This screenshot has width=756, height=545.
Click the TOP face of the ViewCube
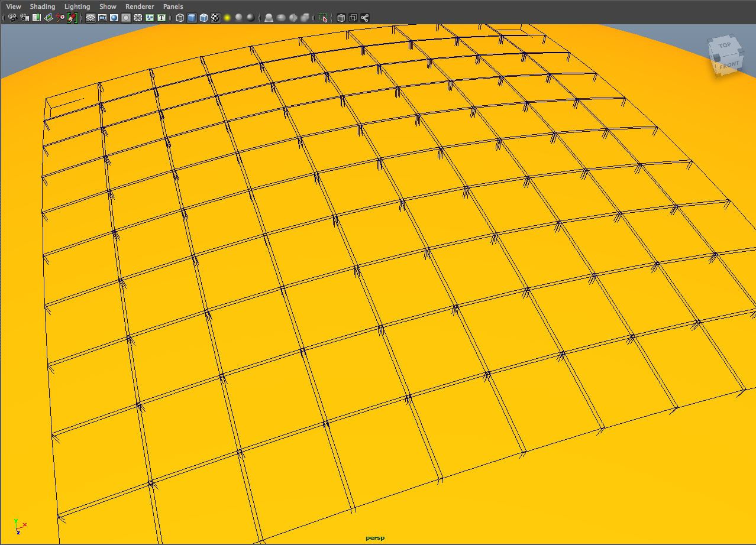point(724,46)
